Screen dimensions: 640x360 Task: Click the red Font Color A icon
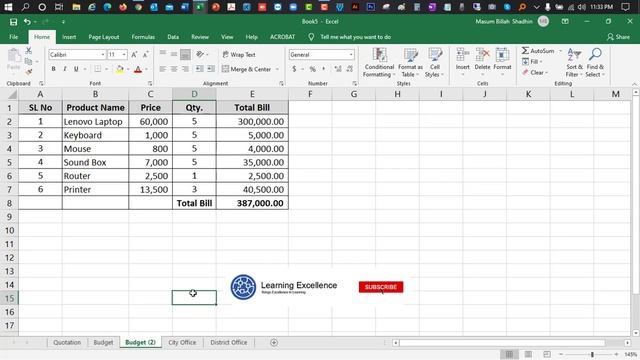(138, 69)
